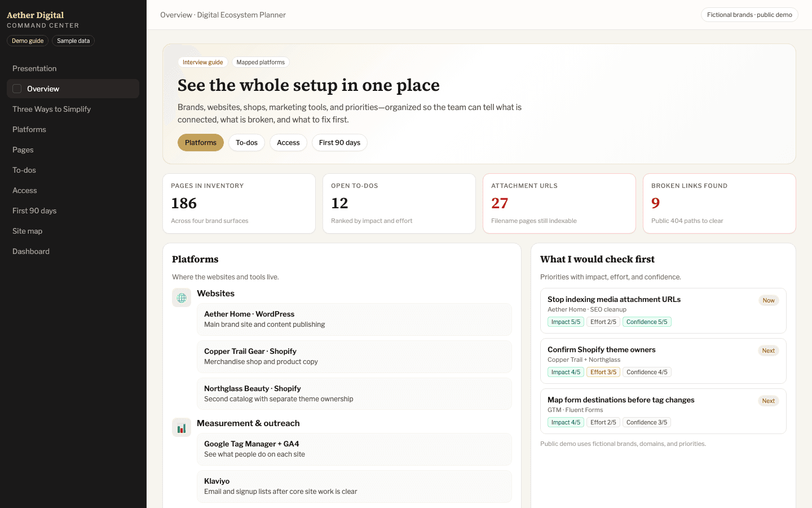Click the Mapped platforms tag
Screen dimensions: 812x508
click(261, 62)
